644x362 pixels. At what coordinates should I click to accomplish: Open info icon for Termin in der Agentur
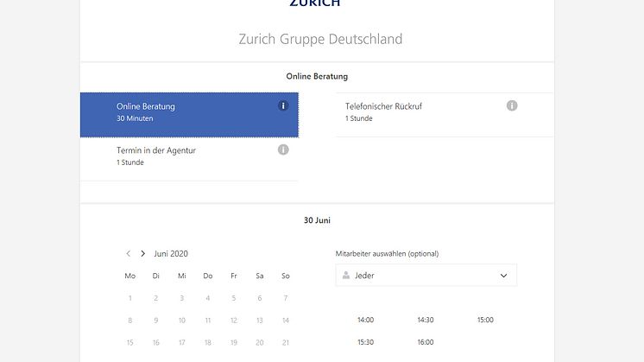[283, 149]
